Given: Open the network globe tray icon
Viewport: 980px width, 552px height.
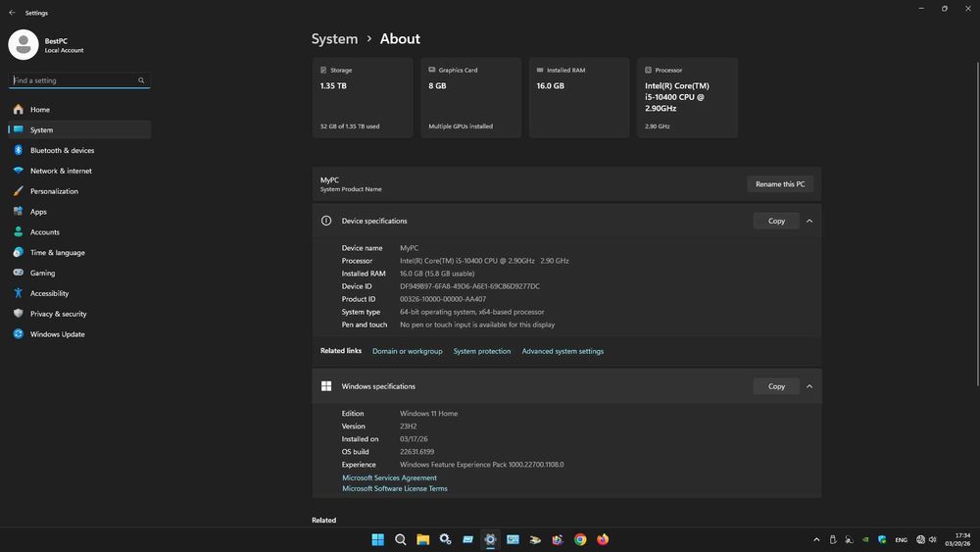Looking at the screenshot, I should point(920,539).
